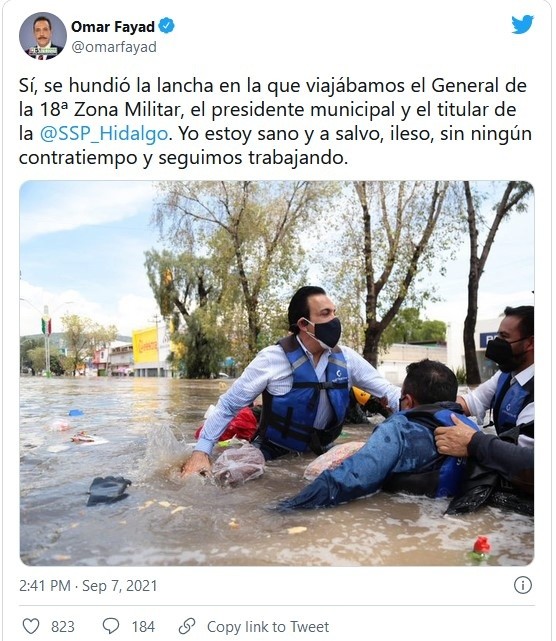The height and width of the screenshot is (641, 556).
Task: Click the chain link icon
Action: coord(187,626)
